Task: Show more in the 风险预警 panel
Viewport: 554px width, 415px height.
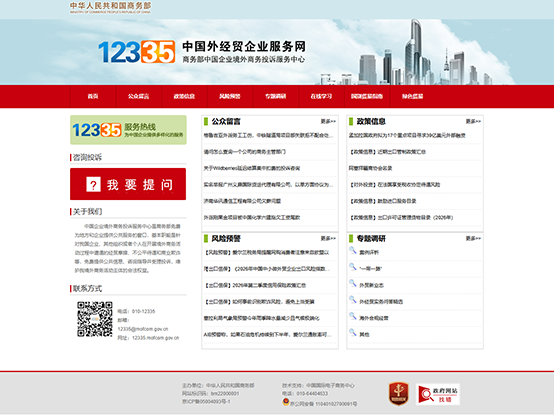Action: pos(328,238)
